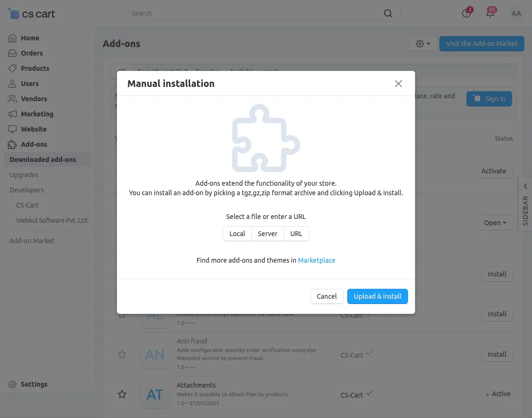This screenshot has width=532, height=418.
Task: Favorite the Anti fraud add-on star
Action: [122, 354]
